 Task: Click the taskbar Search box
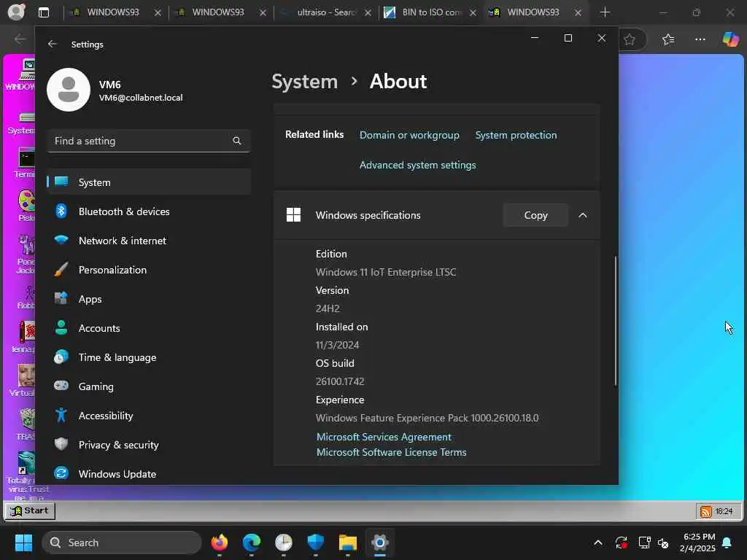pyautogui.click(x=122, y=542)
